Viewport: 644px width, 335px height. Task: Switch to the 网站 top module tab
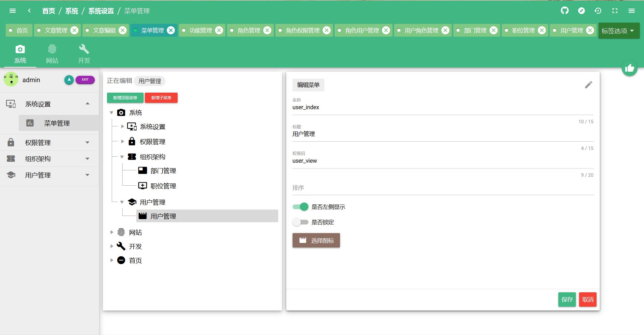[52, 54]
